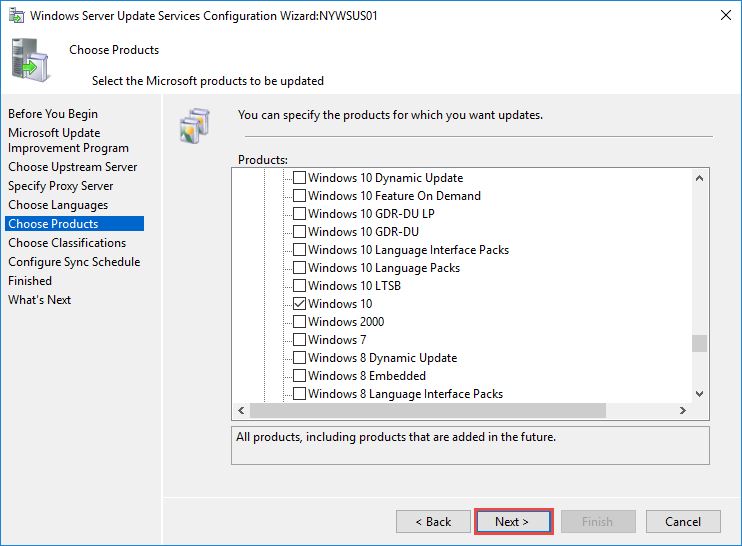The height and width of the screenshot is (546, 742).
Task: Check Windows 8 Language Interface Packs
Action: [299, 394]
